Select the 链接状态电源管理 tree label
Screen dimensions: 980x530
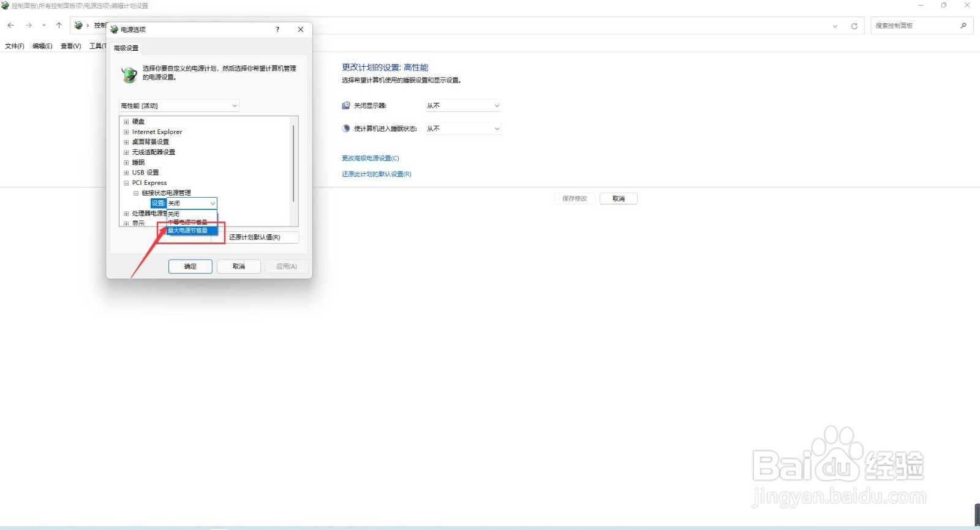point(167,193)
